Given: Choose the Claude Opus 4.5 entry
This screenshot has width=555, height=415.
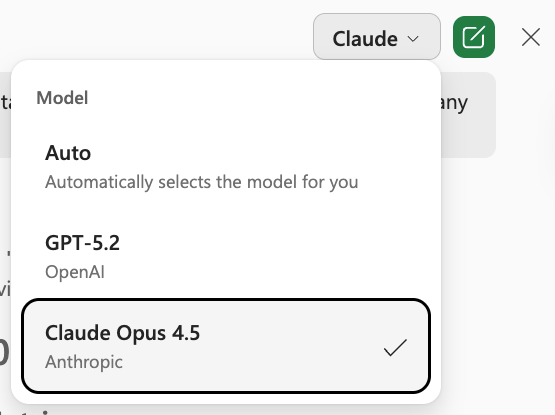Looking at the screenshot, I should tap(226, 346).
